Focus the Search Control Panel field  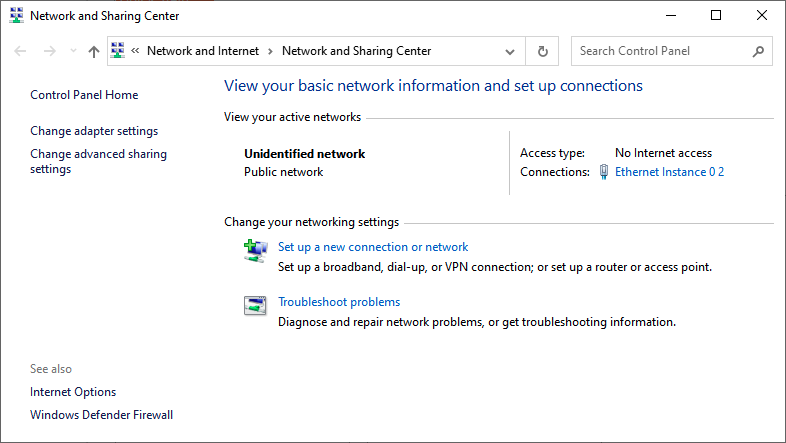tap(672, 51)
